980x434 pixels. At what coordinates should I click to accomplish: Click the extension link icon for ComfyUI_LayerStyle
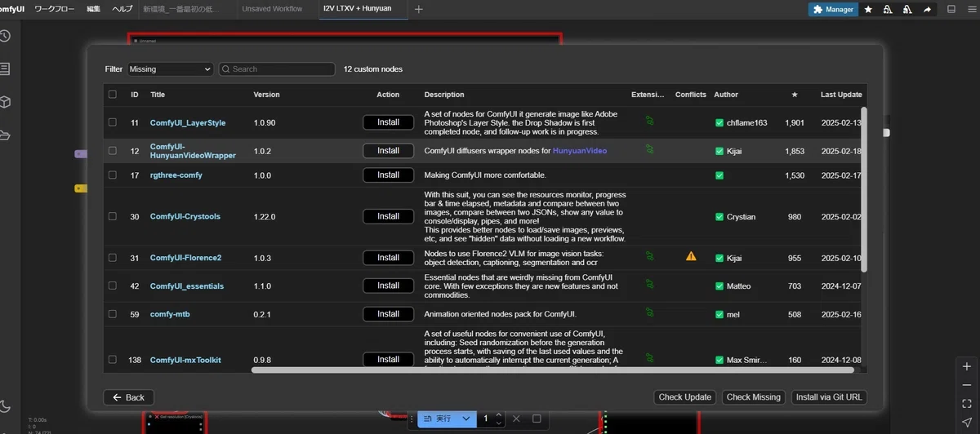[x=649, y=121]
